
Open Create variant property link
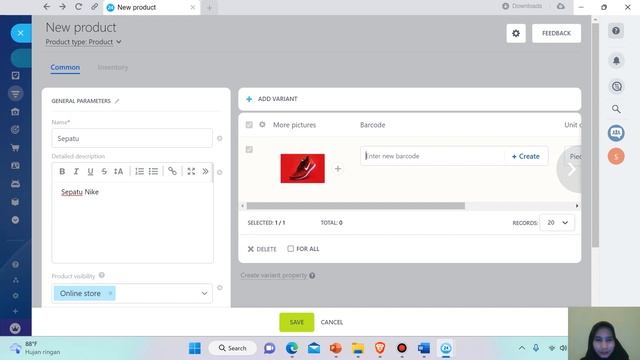273,275
